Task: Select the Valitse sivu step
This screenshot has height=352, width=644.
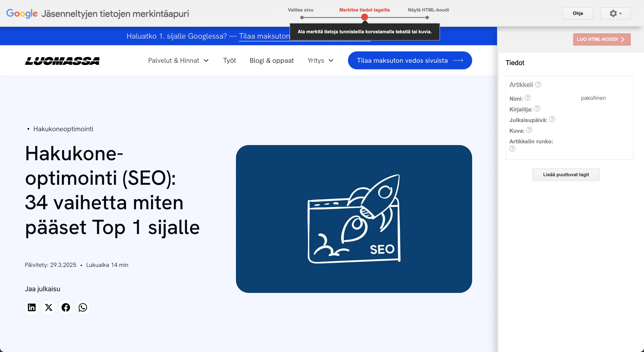Action: pos(301,10)
